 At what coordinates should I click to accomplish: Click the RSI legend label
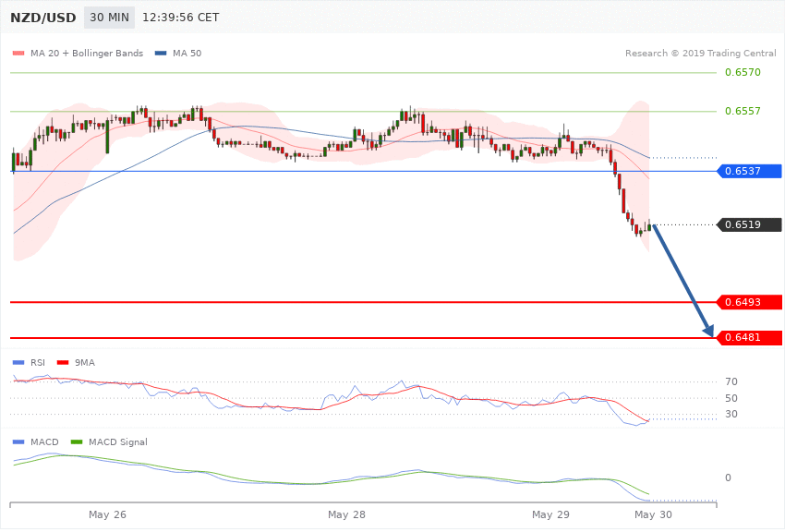(38, 362)
